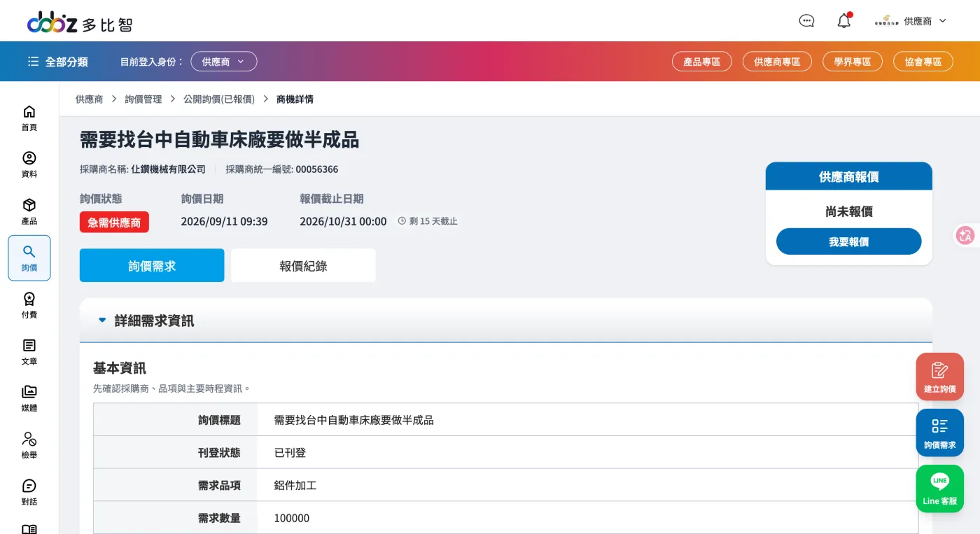The image size is (980, 534).
Task: Click the deadline 2026/10/31 00:00
Action: coord(343,221)
